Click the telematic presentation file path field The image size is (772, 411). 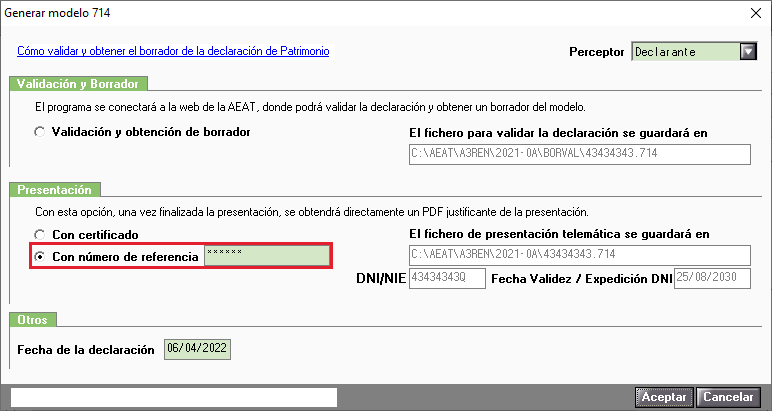pos(579,255)
